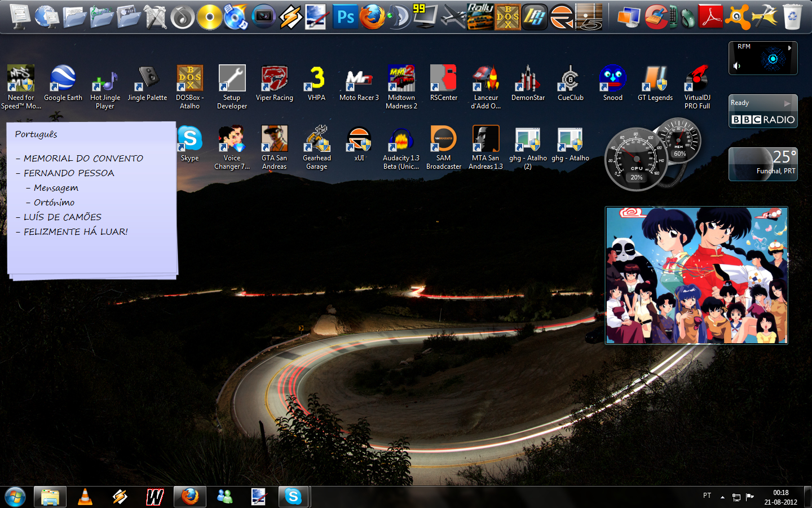Launch Firefox from the top dock

[372, 17]
